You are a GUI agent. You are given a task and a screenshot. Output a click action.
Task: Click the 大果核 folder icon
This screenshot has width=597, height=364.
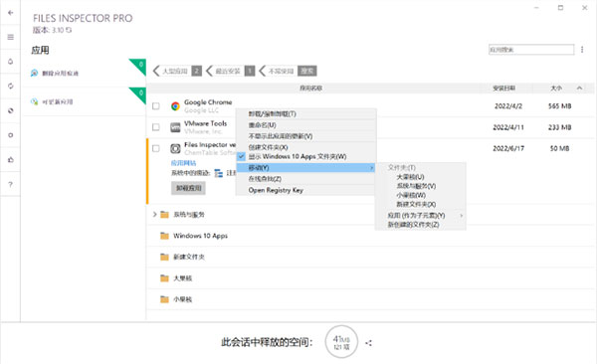coord(164,278)
